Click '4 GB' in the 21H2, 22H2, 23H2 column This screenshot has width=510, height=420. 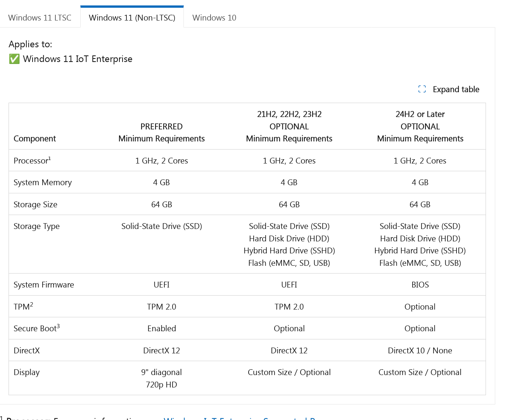point(289,182)
